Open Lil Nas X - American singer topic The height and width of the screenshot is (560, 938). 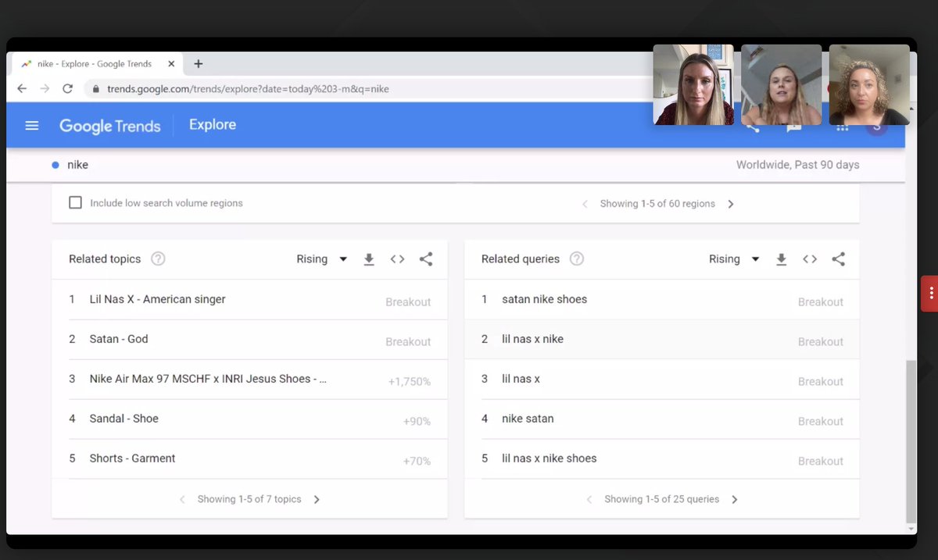157,299
